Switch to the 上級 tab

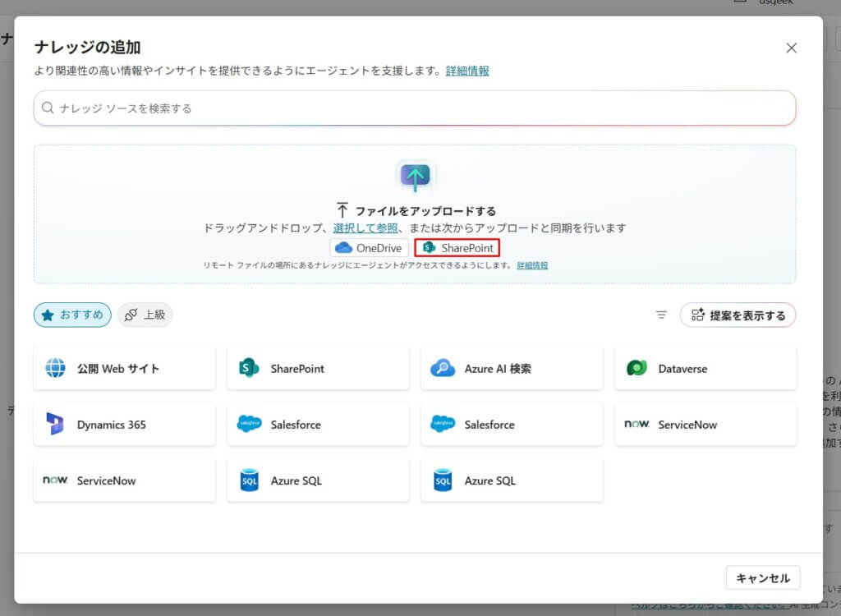[x=145, y=315]
